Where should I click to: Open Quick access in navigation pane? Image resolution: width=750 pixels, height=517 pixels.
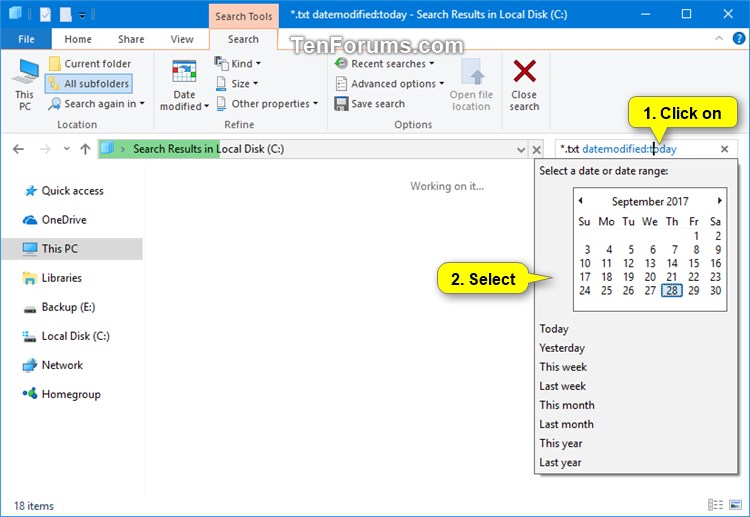72,191
